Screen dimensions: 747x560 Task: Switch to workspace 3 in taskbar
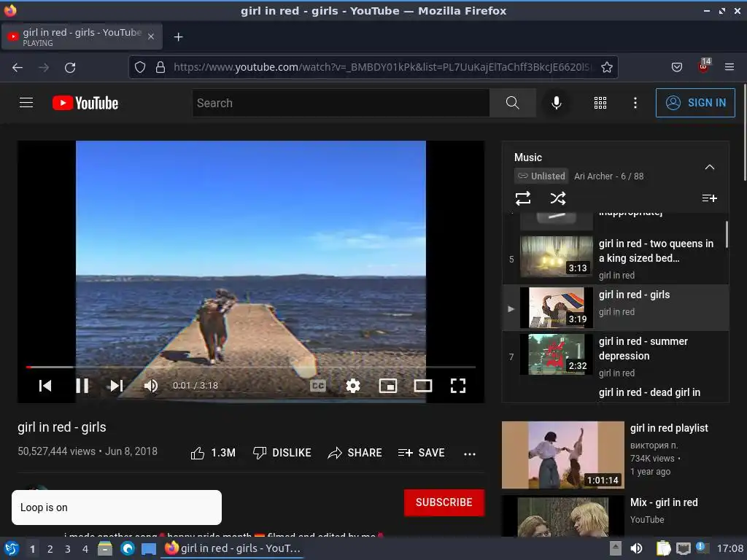(68, 549)
